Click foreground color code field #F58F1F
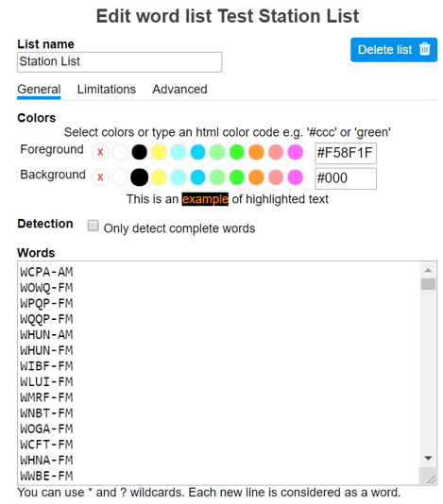 pos(346,153)
